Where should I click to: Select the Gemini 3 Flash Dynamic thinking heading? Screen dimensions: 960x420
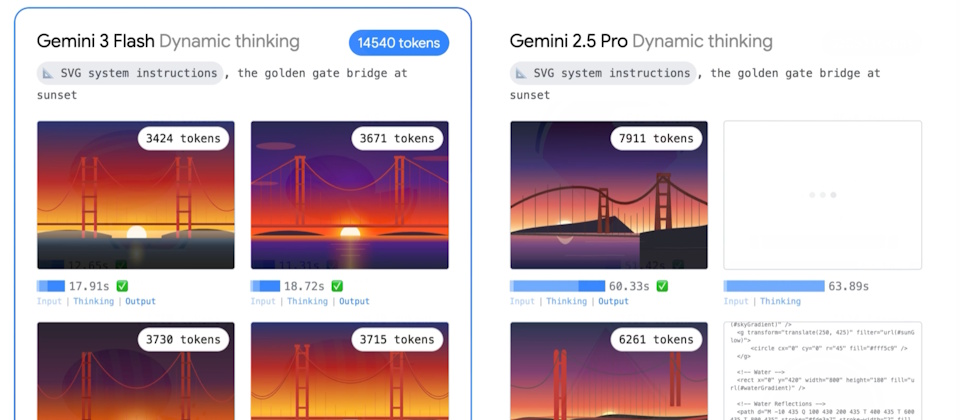tap(168, 41)
